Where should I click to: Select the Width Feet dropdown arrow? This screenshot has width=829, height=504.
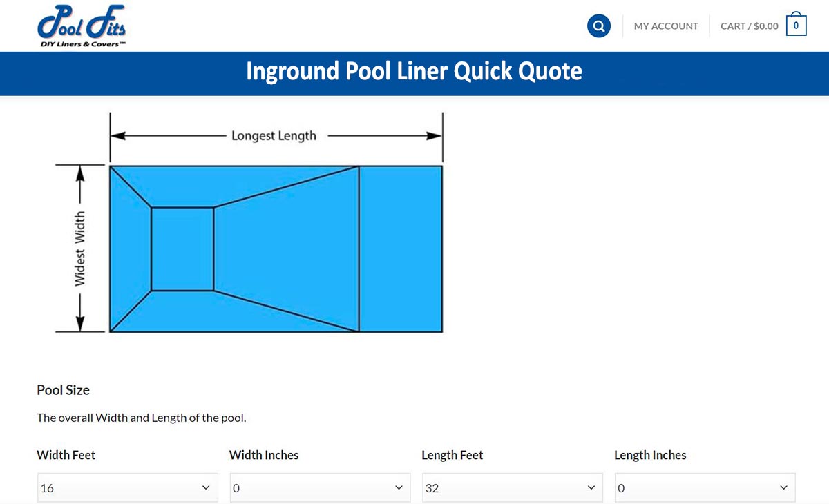click(x=207, y=487)
